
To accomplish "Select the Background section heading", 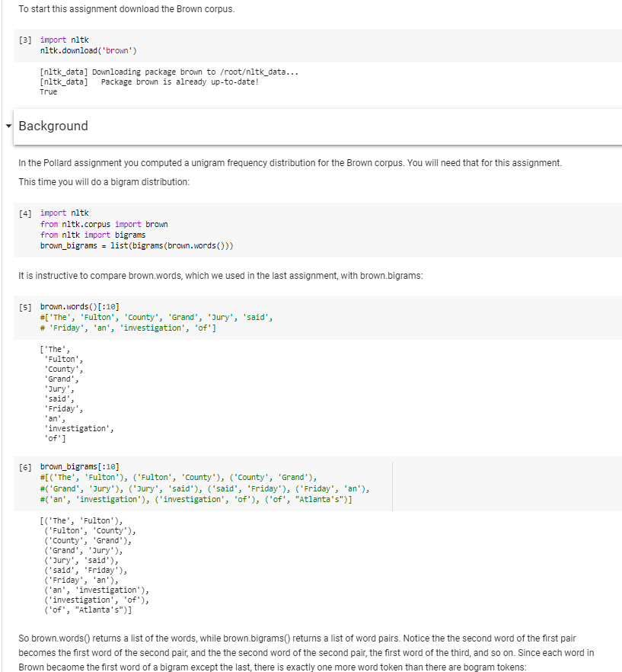I will click(x=53, y=126).
